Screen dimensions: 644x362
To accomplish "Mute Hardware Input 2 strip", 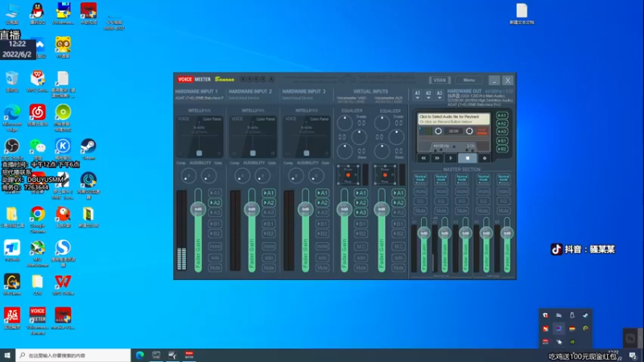I will (269, 268).
